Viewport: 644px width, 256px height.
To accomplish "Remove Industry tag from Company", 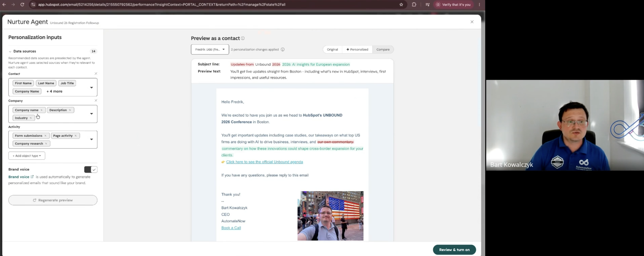I will click(x=31, y=118).
